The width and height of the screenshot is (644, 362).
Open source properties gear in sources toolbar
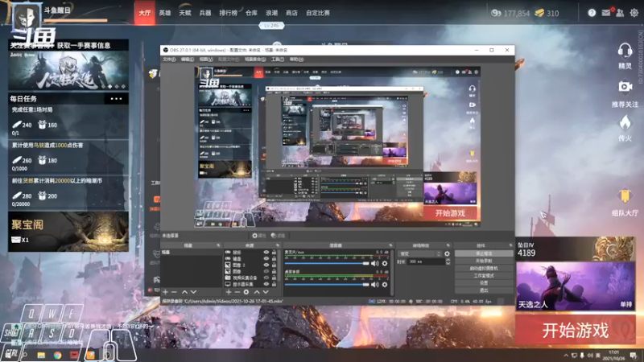point(246,292)
